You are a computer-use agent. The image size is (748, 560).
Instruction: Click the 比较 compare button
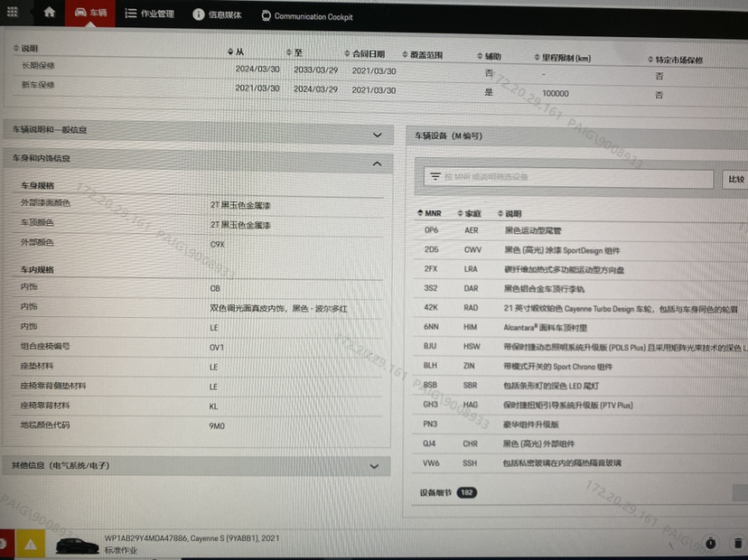pyautogui.click(x=735, y=180)
